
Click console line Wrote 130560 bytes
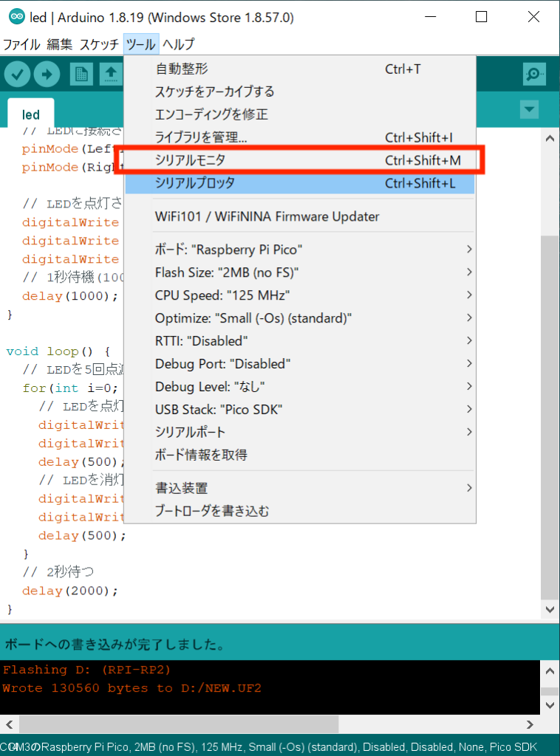coord(132,688)
